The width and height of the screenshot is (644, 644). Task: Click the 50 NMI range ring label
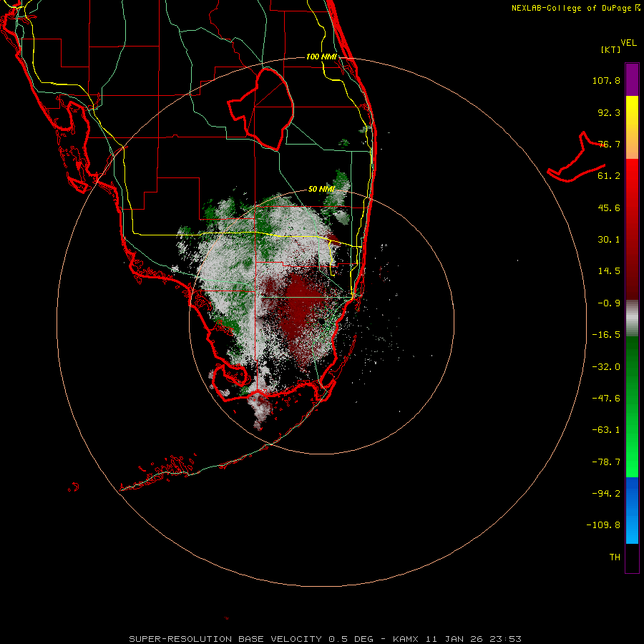[321, 189]
